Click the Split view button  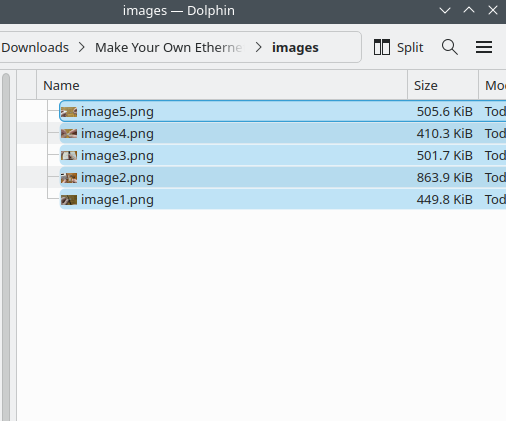[398, 47]
